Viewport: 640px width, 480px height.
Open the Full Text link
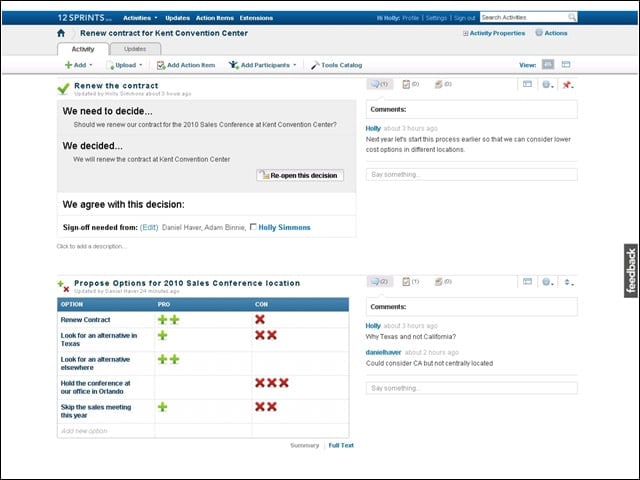coord(341,445)
